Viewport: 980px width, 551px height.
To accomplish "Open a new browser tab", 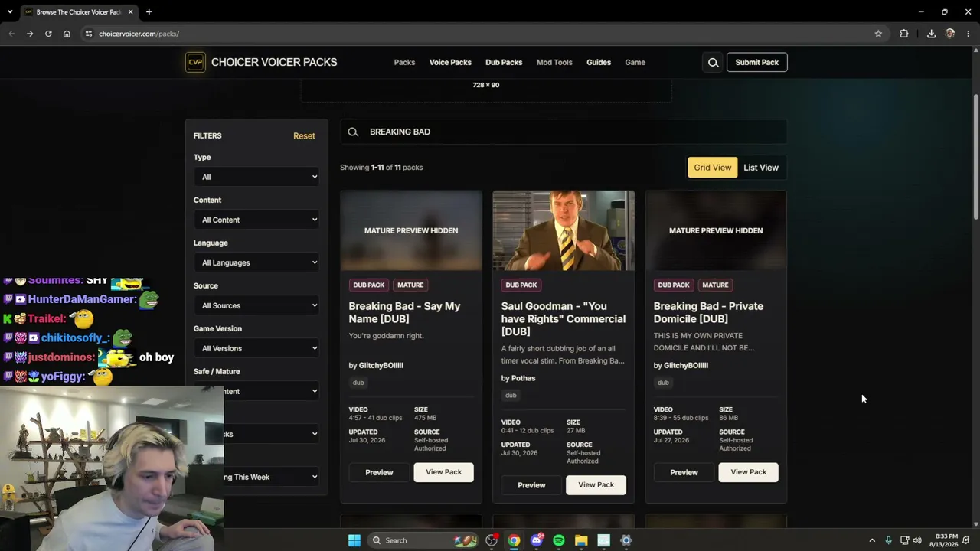I will click(x=149, y=12).
